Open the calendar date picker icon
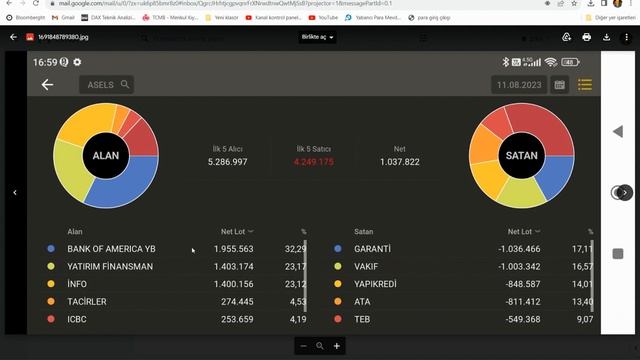The height and width of the screenshot is (360, 640). click(x=560, y=85)
